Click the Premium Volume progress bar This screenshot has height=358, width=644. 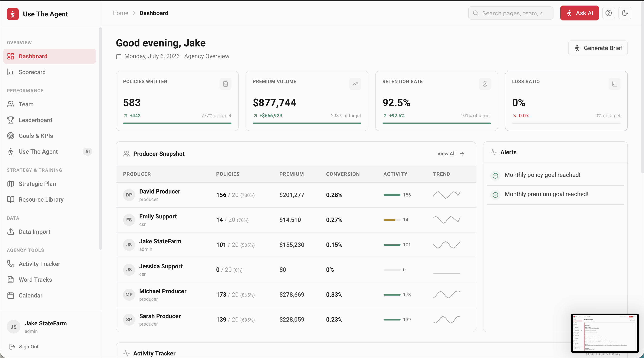click(x=307, y=123)
